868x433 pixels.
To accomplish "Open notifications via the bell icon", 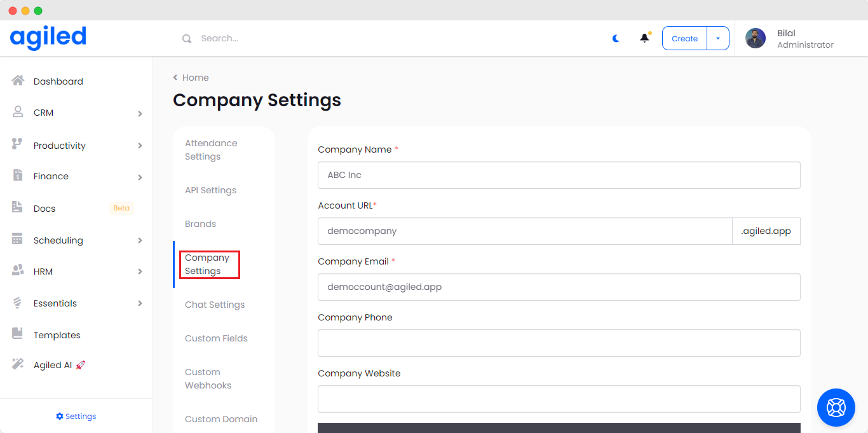I will pos(644,38).
